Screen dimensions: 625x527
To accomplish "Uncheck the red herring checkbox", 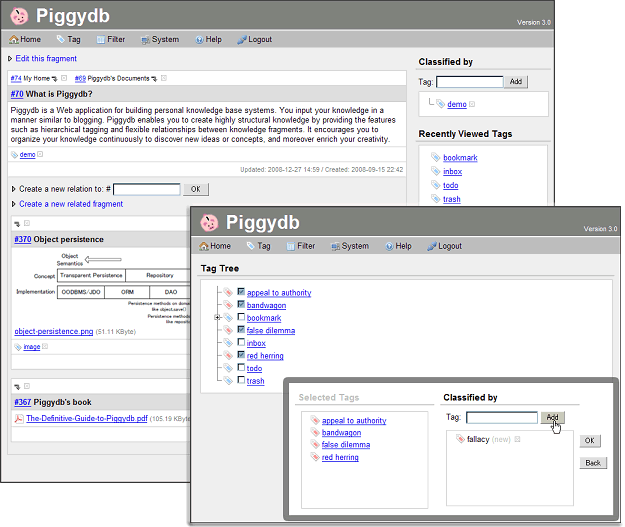I will (241, 355).
